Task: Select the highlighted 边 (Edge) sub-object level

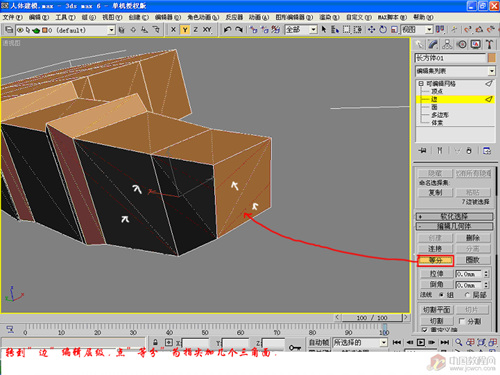Action: click(455, 99)
